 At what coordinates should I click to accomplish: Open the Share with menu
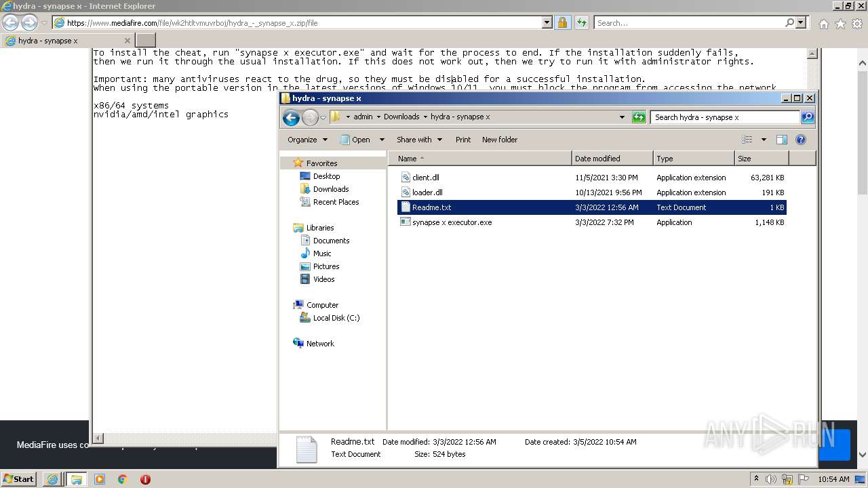pyautogui.click(x=419, y=140)
